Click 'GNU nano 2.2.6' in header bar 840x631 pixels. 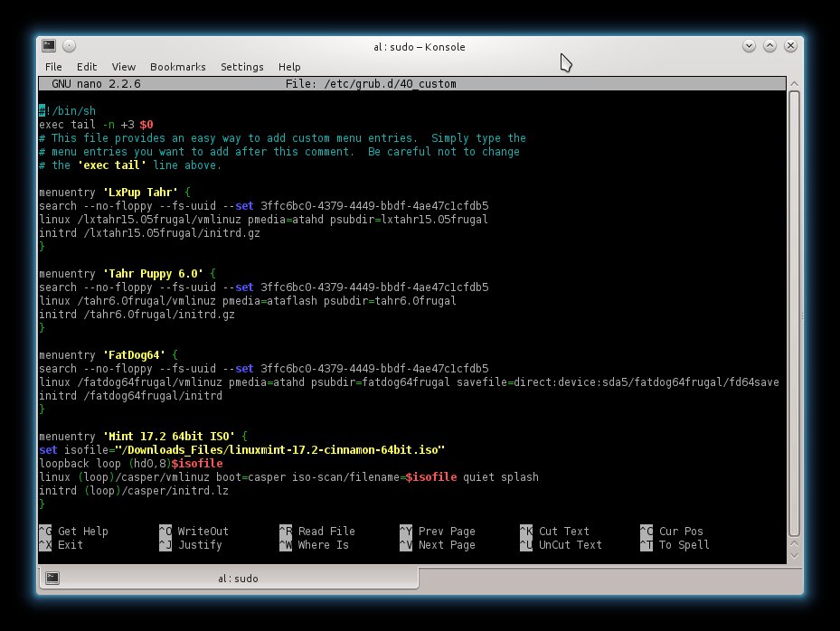[x=96, y=83]
